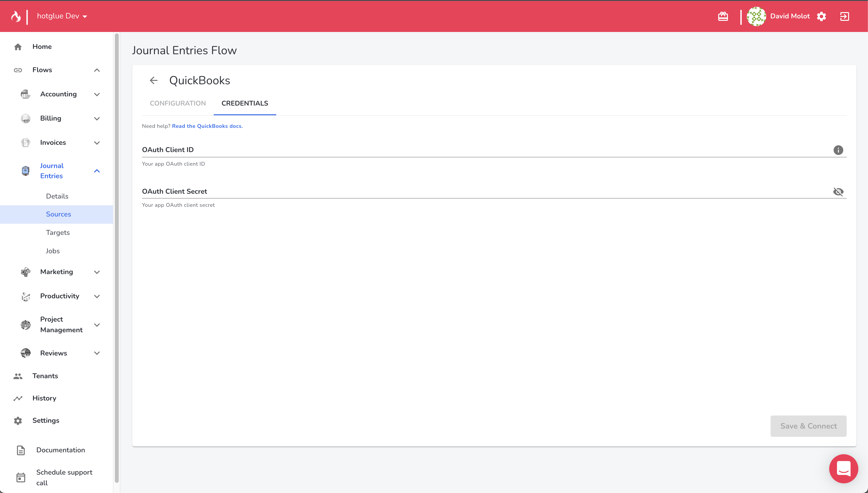Collapse the Journal Entries section

click(x=97, y=171)
